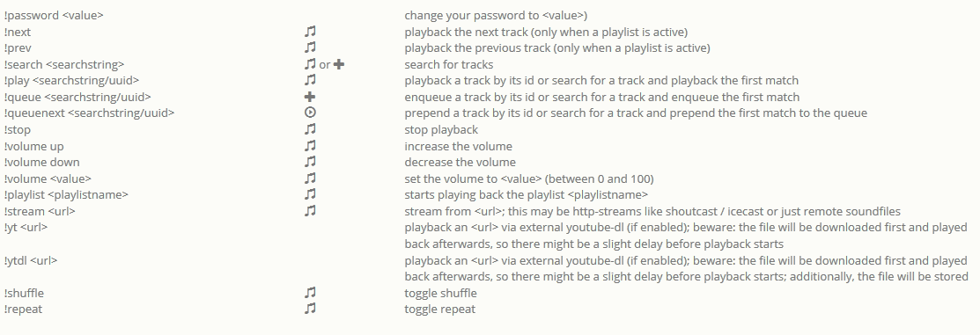Click the 'toggle shuffle' description text
This screenshot has width=980, height=335.
440,293
